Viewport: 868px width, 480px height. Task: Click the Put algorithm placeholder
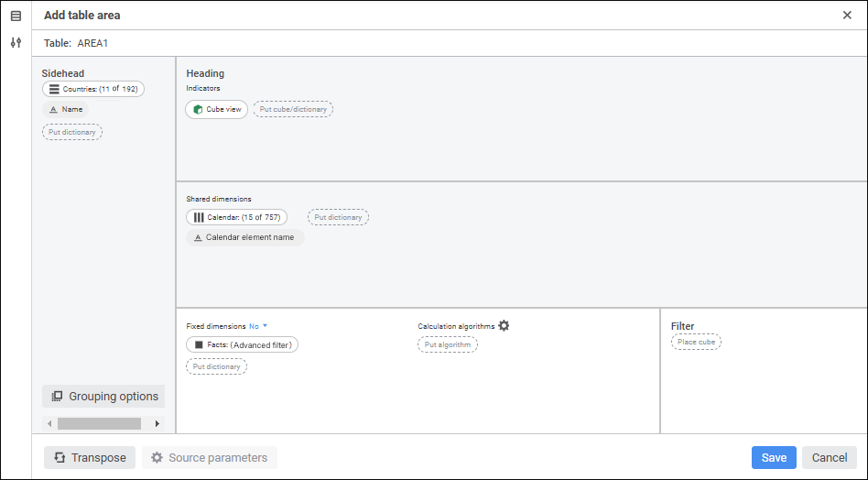(447, 344)
